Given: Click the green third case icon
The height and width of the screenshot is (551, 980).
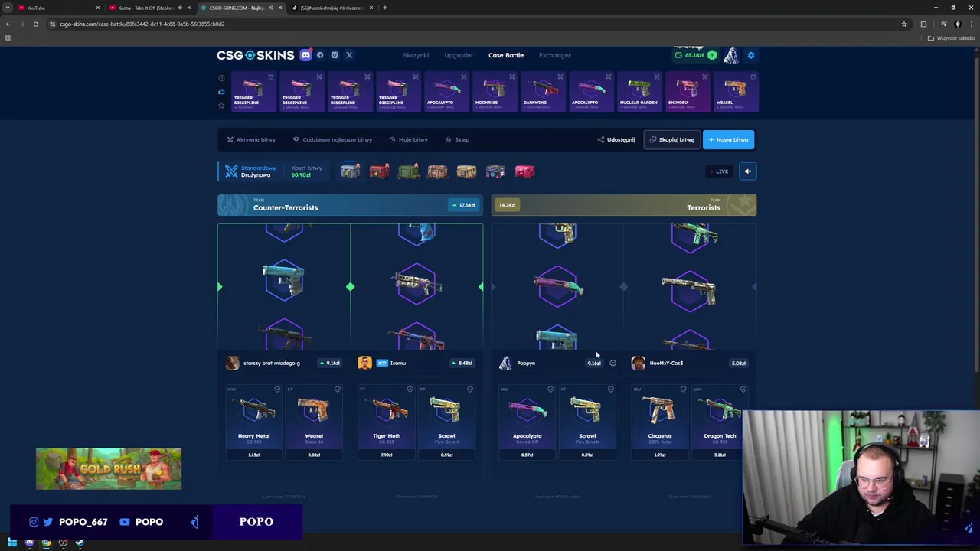Looking at the screenshot, I should coord(408,171).
